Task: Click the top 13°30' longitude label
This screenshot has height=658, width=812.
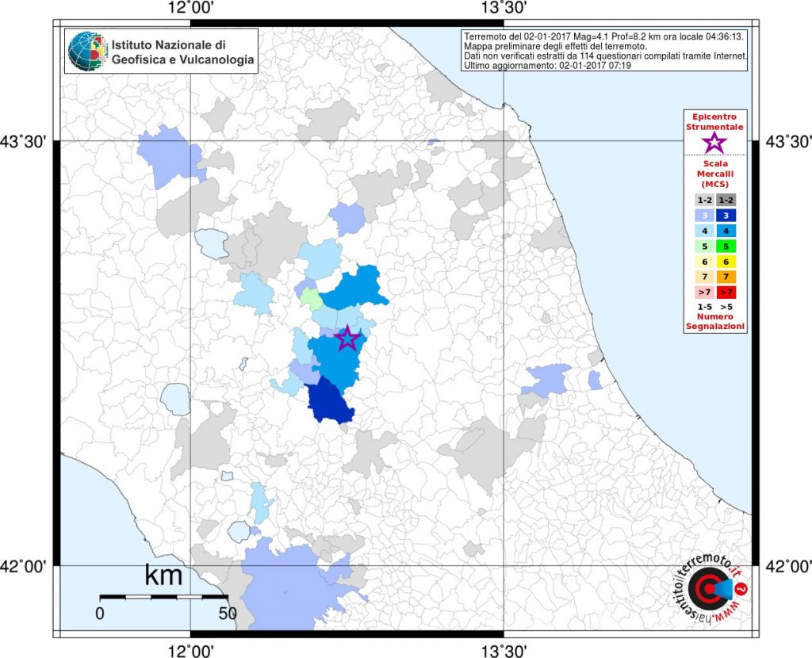Action: point(504,8)
